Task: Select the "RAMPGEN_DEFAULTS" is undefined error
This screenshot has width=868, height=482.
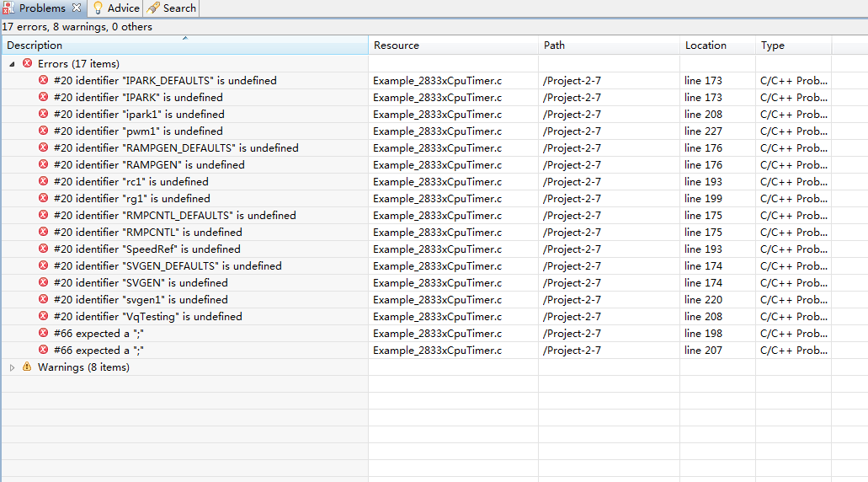Action: [176, 148]
